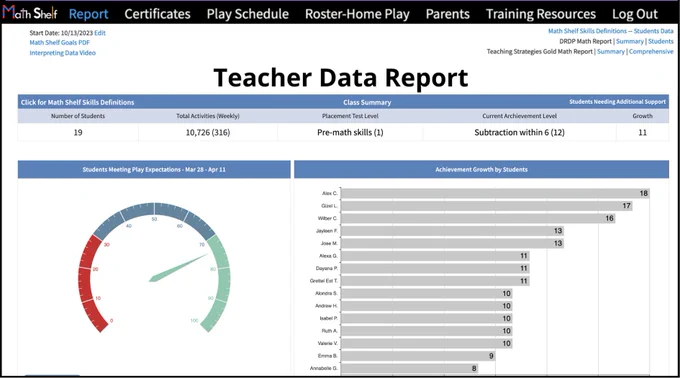Image resolution: width=680 pixels, height=378 pixels.
Task: Open the Play Schedule page
Action: pos(248,14)
